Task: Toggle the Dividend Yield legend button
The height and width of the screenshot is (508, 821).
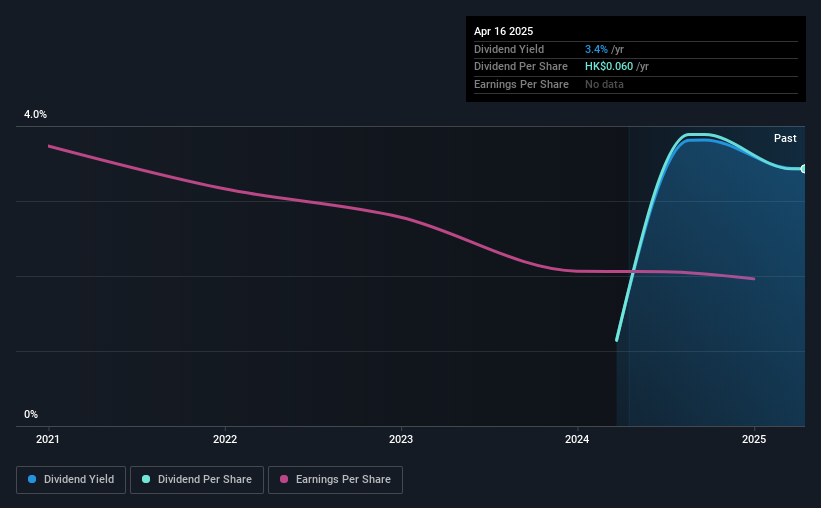Action: (71, 480)
